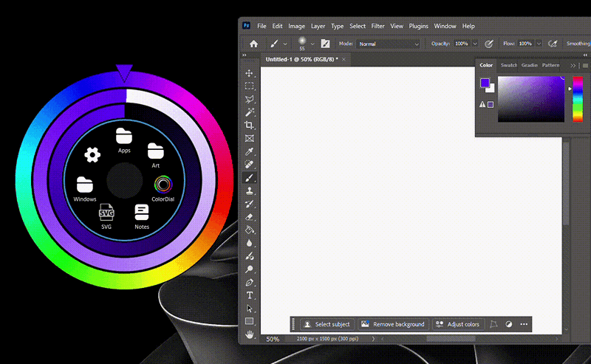Image resolution: width=591 pixels, height=364 pixels.
Task: Select the Crop tool
Action: 250,126
